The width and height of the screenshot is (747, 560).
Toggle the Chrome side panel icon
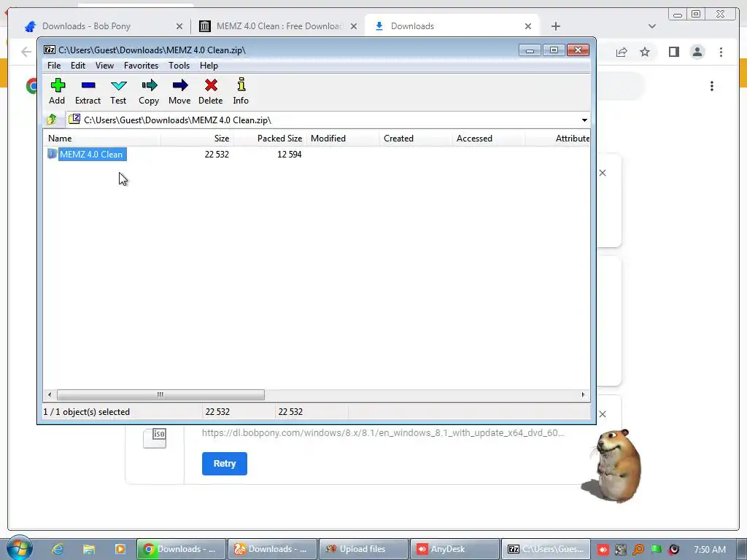coord(673,52)
